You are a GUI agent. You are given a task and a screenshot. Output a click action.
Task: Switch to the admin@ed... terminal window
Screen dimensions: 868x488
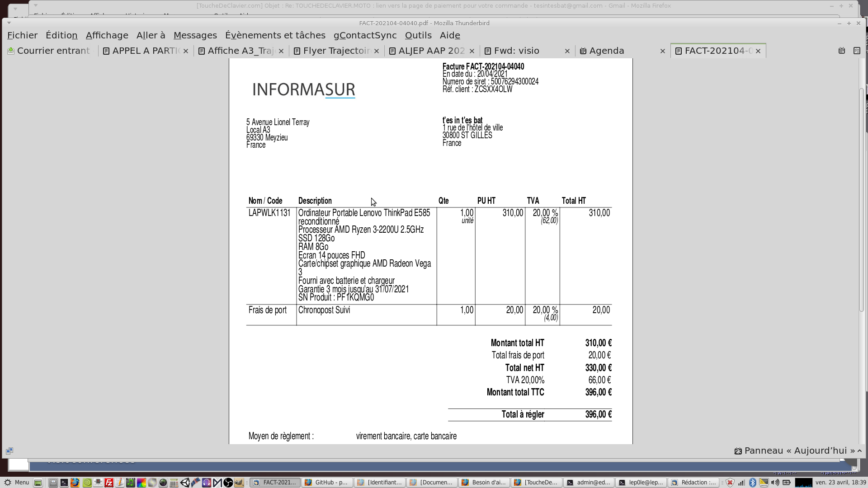coord(589,483)
